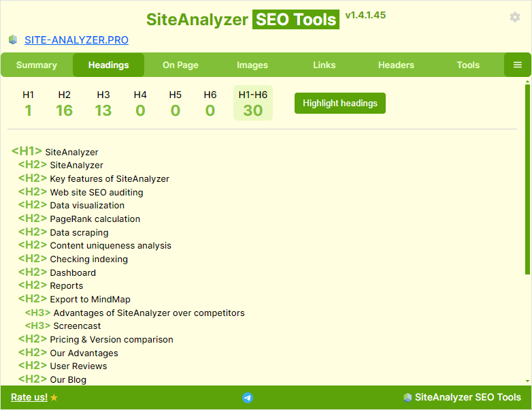
Task: Click 'Export to MindMap' heading row
Action: tap(74, 299)
